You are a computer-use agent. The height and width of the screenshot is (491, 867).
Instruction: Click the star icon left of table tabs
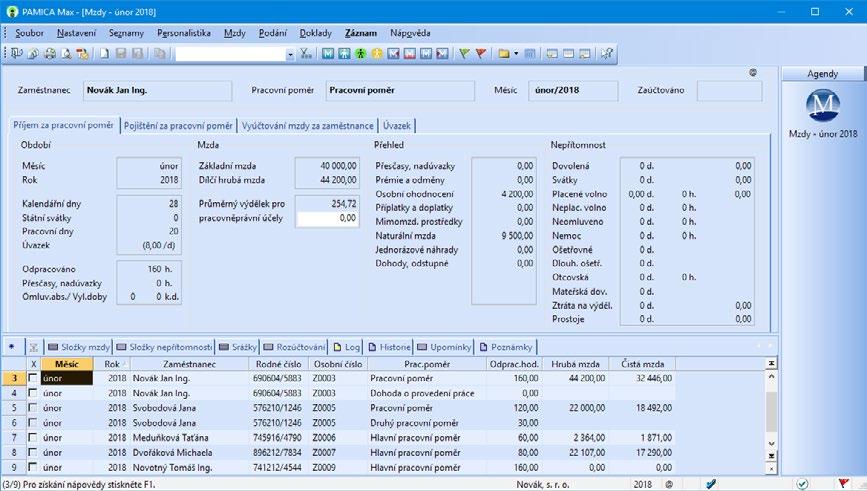12,347
